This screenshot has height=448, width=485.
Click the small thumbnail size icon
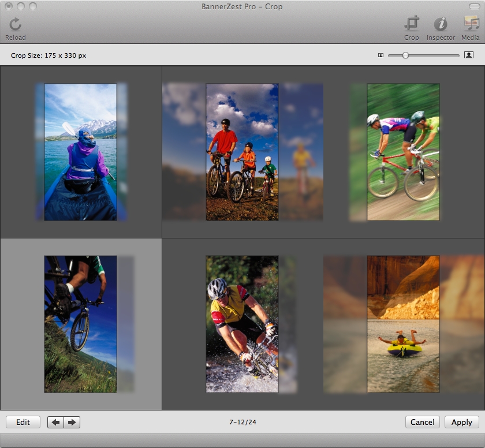click(x=380, y=55)
